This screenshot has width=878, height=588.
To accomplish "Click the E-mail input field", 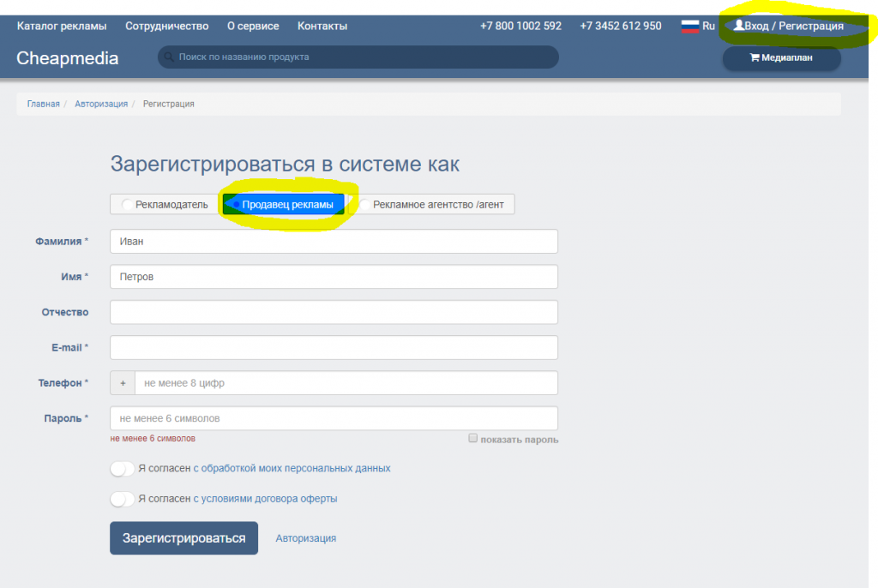I will 334,347.
